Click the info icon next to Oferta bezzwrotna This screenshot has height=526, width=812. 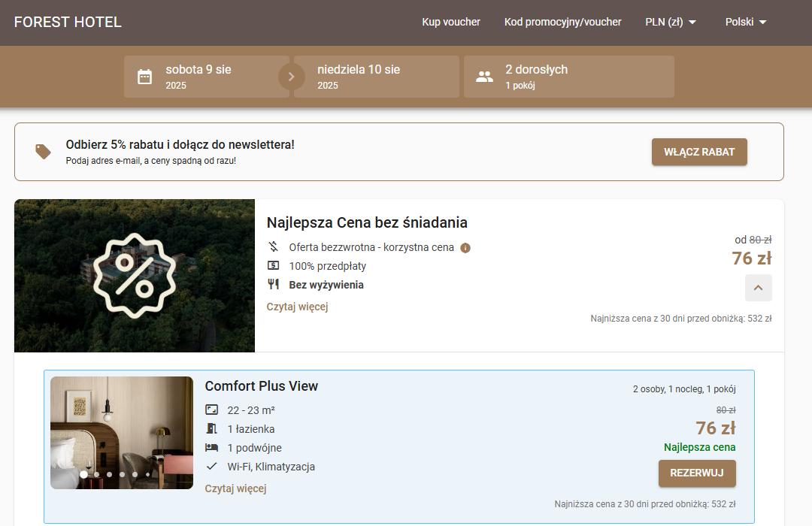coord(465,248)
